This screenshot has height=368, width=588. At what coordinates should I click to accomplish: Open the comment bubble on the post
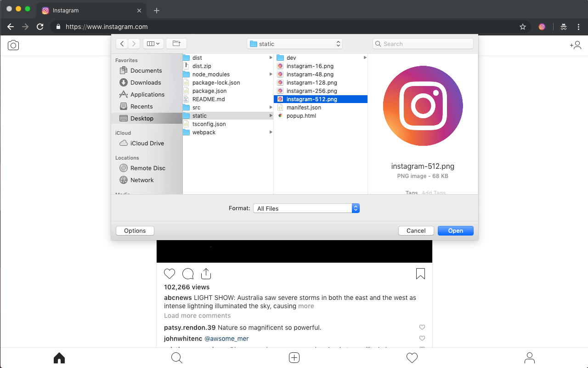[187, 273]
